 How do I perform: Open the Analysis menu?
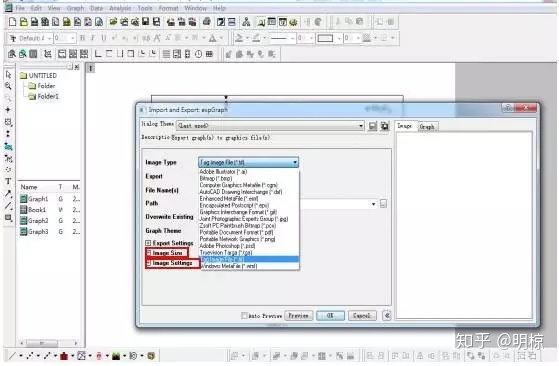tap(120, 8)
